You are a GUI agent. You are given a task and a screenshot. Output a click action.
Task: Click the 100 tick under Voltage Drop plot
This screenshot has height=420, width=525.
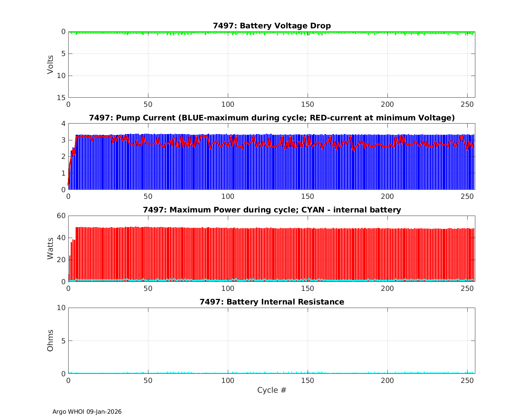point(228,105)
